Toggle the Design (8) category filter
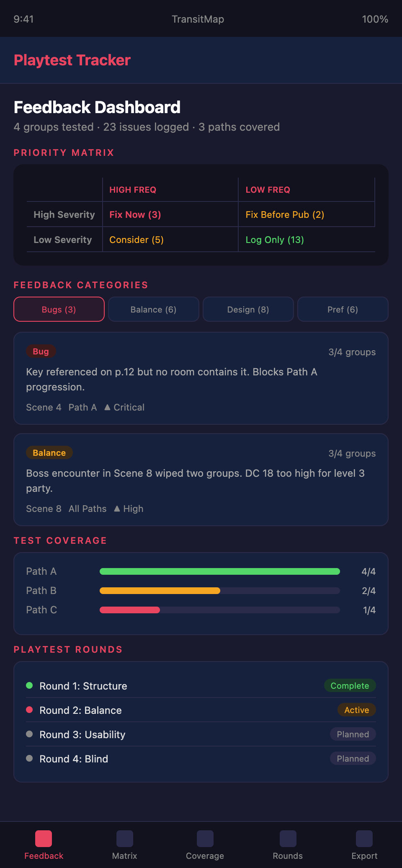This screenshot has height=868, width=402. click(248, 309)
